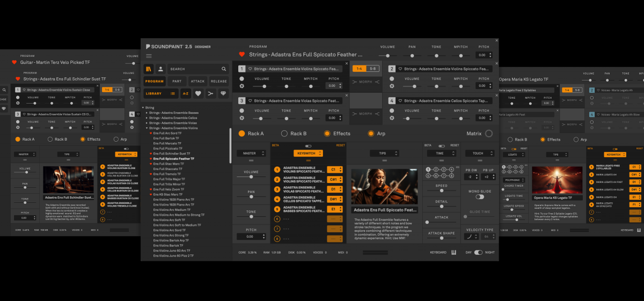The image size is (644, 301).
Task: Select keyswitch slot 6 empty badge
Action: pos(277,218)
